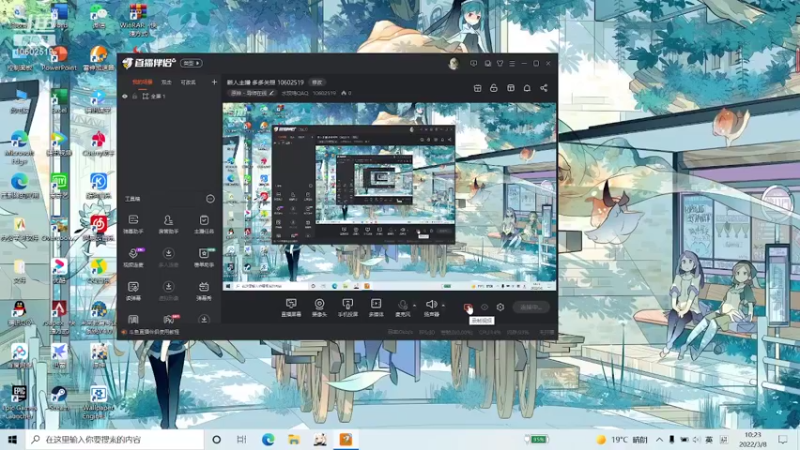
Task: Open Excel desktop shortcut
Action: [59, 101]
